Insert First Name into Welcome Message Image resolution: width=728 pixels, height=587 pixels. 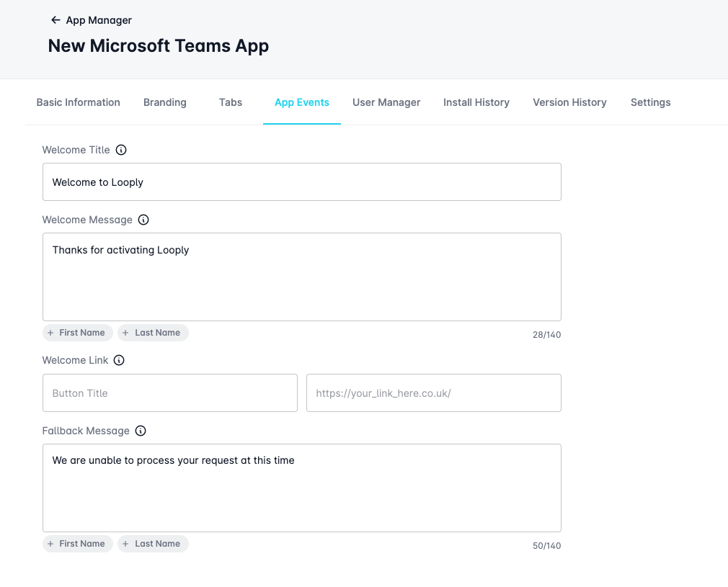77,333
